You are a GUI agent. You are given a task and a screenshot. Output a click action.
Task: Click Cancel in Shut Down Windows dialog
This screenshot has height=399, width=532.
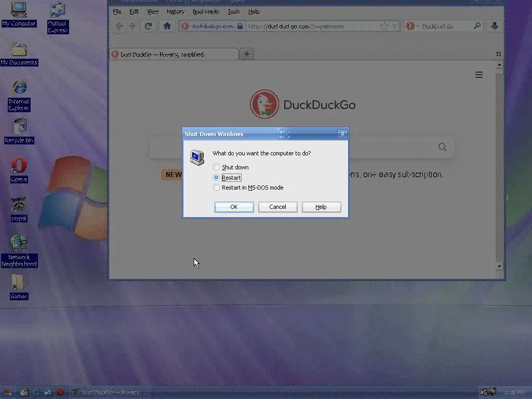tap(277, 207)
